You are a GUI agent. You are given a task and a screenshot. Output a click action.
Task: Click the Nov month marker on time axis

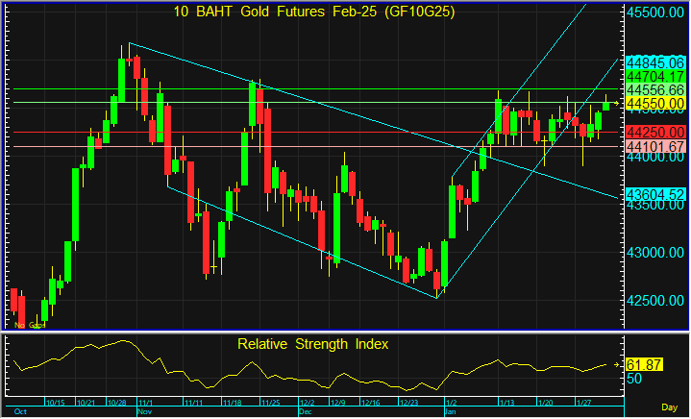pos(144,411)
